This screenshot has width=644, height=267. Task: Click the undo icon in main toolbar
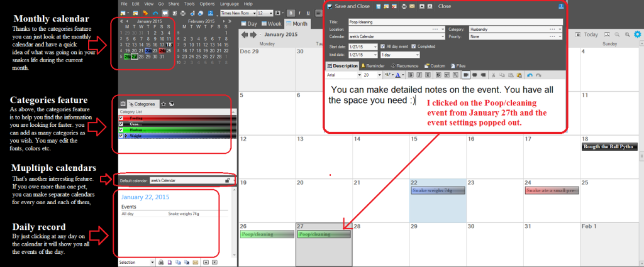pyautogui.click(x=155, y=13)
